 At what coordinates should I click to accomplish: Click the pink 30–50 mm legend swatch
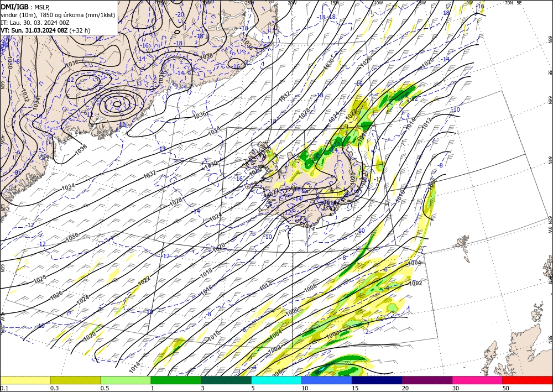(x=478, y=380)
